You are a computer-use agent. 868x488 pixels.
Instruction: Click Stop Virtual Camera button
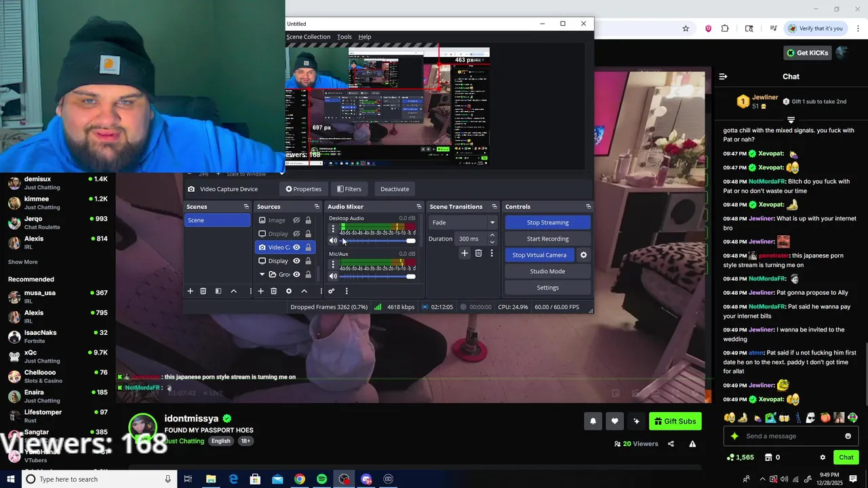[539, 255]
